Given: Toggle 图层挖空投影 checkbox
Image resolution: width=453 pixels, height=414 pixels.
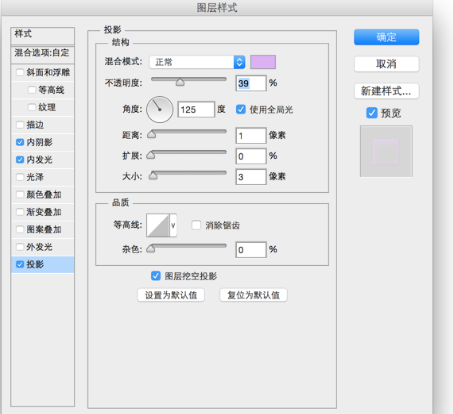Looking at the screenshot, I should coord(156,276).
